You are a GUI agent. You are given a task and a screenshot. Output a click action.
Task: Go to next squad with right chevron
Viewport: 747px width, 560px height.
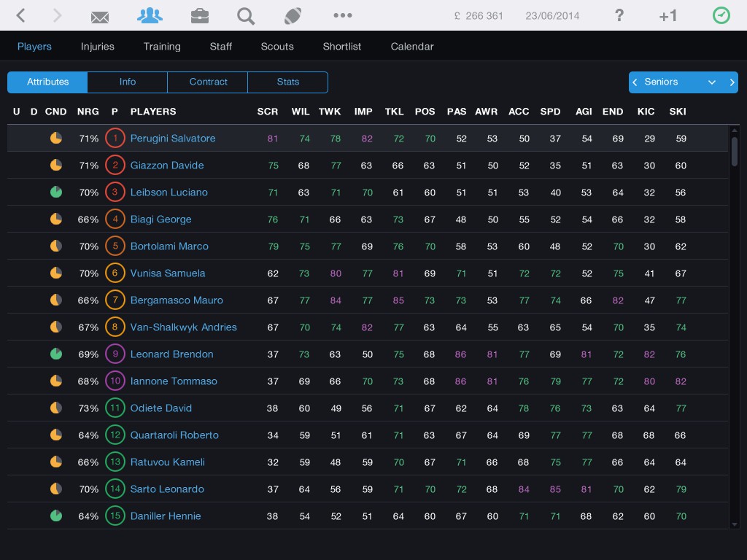tap(732, 82)
